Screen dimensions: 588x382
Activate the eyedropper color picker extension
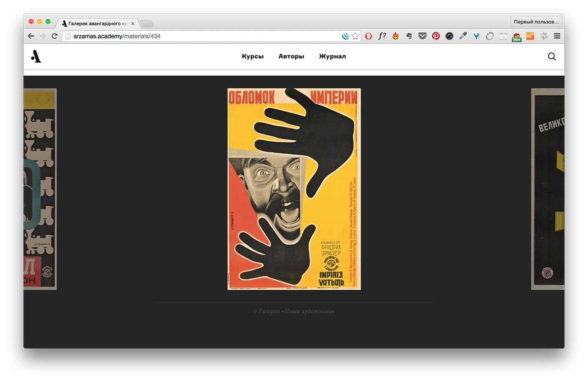click(x=463, y=36)
